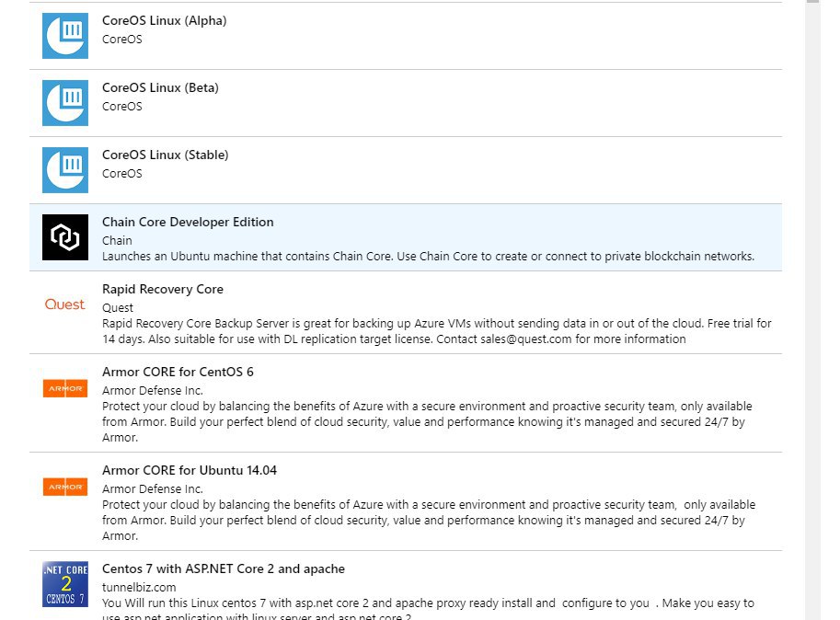Click the vertical scrollbar track on the right

click(x=812, y=311)
